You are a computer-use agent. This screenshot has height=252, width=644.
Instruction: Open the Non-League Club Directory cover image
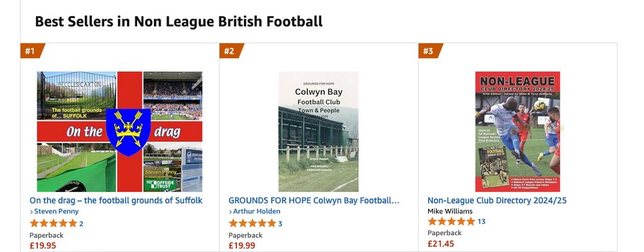click(x=518, y=131)
